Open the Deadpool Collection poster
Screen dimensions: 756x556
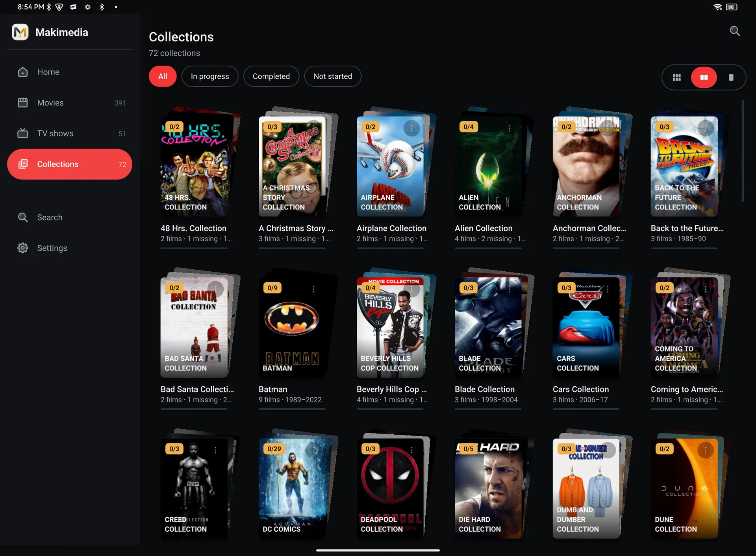(390, 488)
